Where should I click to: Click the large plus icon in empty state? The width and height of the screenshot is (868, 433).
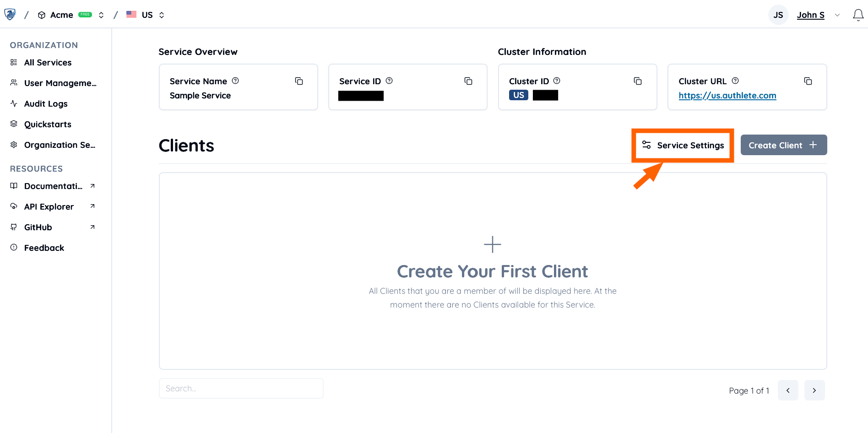(x=493, y=244)
